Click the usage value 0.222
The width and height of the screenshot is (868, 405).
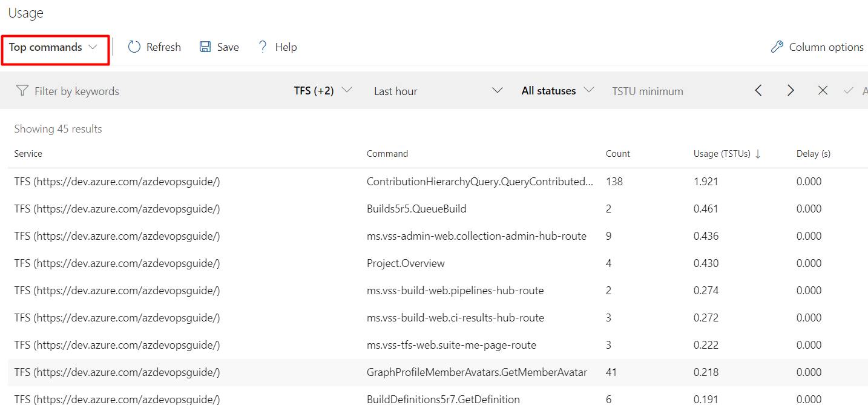point(706,345)
